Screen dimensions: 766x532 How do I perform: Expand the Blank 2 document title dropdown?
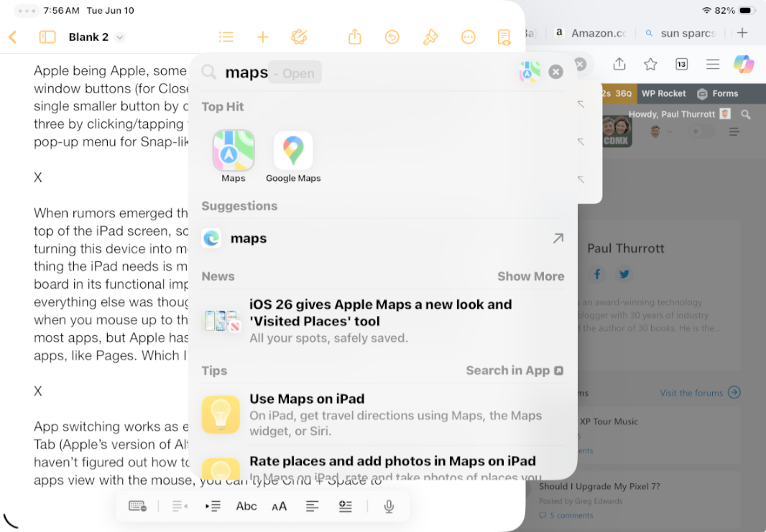point(120,37)
